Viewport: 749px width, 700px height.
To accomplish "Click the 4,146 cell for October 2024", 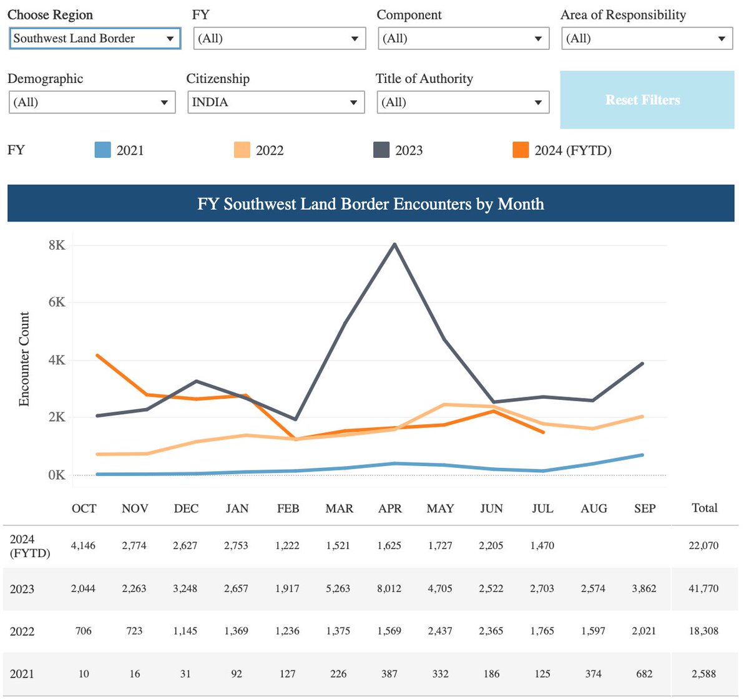I will tap(83, 545).
